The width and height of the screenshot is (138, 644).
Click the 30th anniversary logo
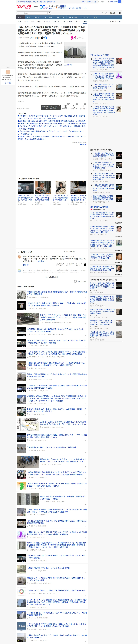pyautogui.click(x=44, y=7)
